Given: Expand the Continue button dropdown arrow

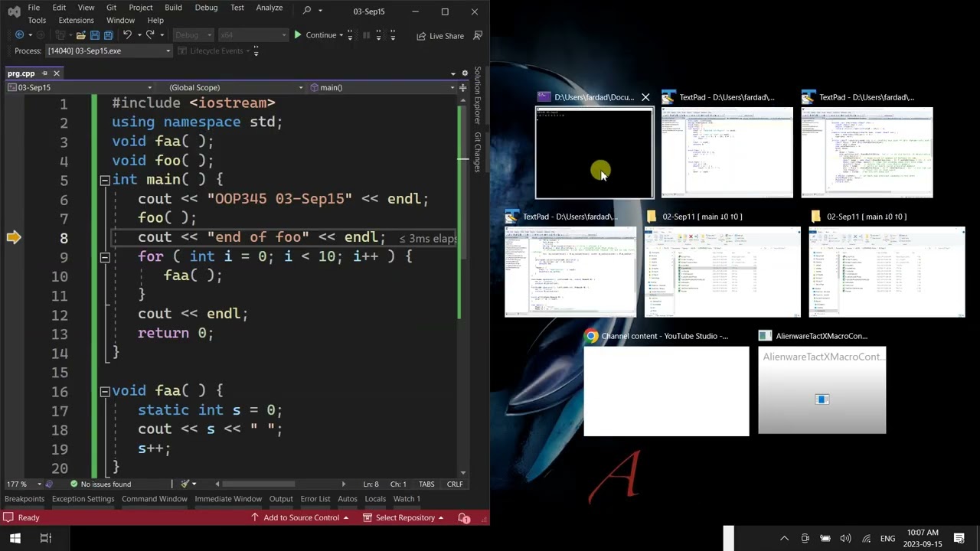Looking at the screenshot, I should tap(341, 35).
